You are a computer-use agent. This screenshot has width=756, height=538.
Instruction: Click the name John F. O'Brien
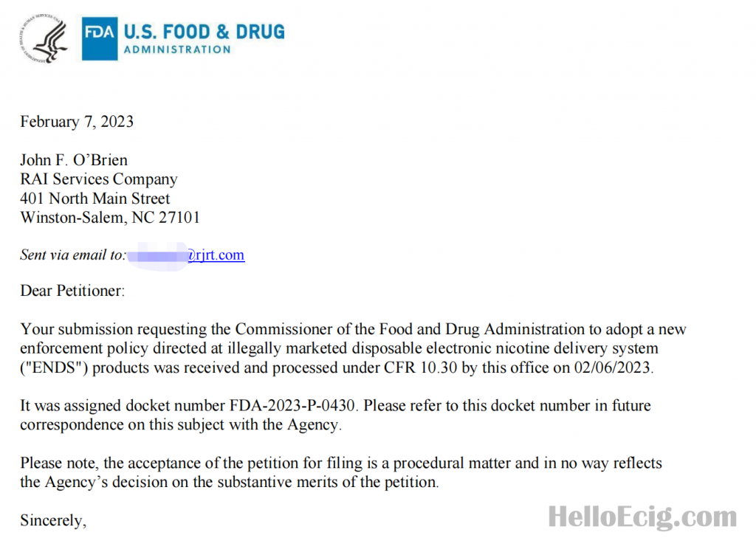[74, 159]
